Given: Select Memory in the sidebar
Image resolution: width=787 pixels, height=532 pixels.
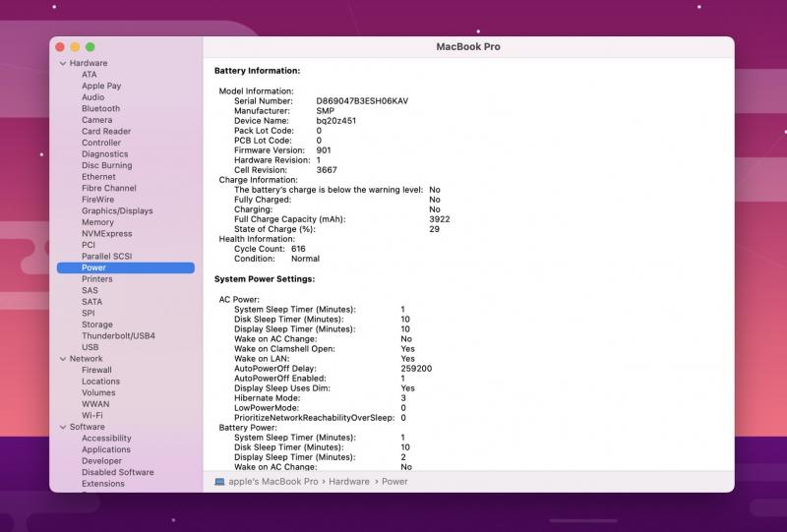Looking at the screenshot, I should [97, 222].
